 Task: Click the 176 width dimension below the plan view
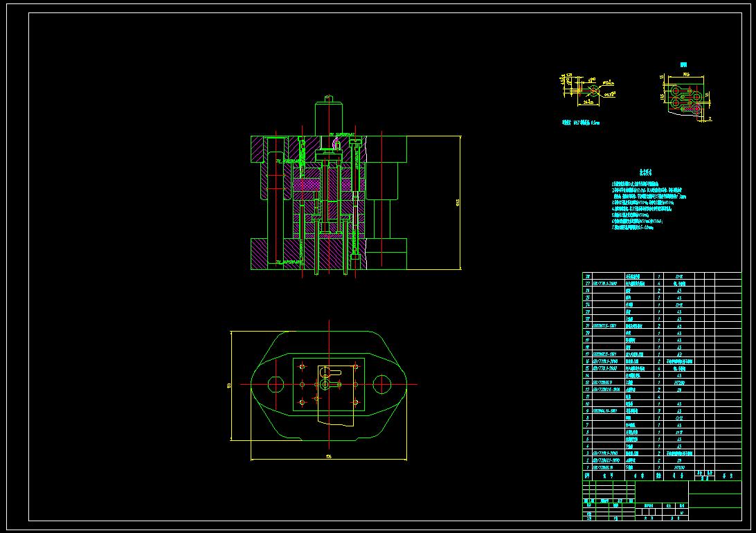(x=329, y=456)
